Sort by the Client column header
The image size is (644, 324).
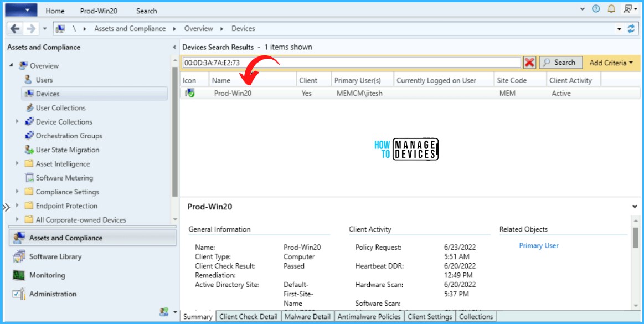(x=314, y=80)
